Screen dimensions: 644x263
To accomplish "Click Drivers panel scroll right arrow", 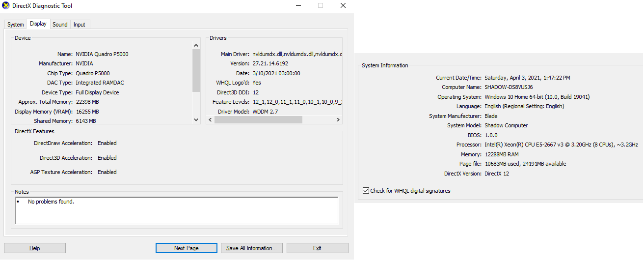I will [x=338, y=119].
